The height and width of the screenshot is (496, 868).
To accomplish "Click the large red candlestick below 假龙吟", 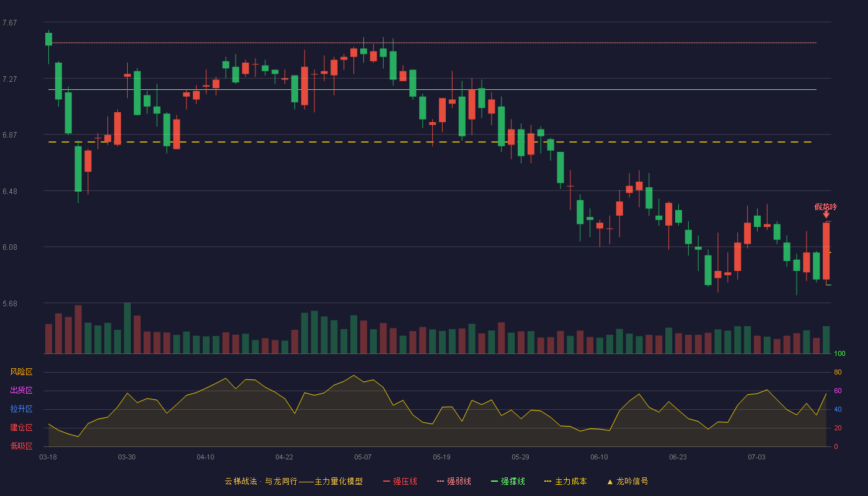I will pyautogui.click(x=826, y=251).
